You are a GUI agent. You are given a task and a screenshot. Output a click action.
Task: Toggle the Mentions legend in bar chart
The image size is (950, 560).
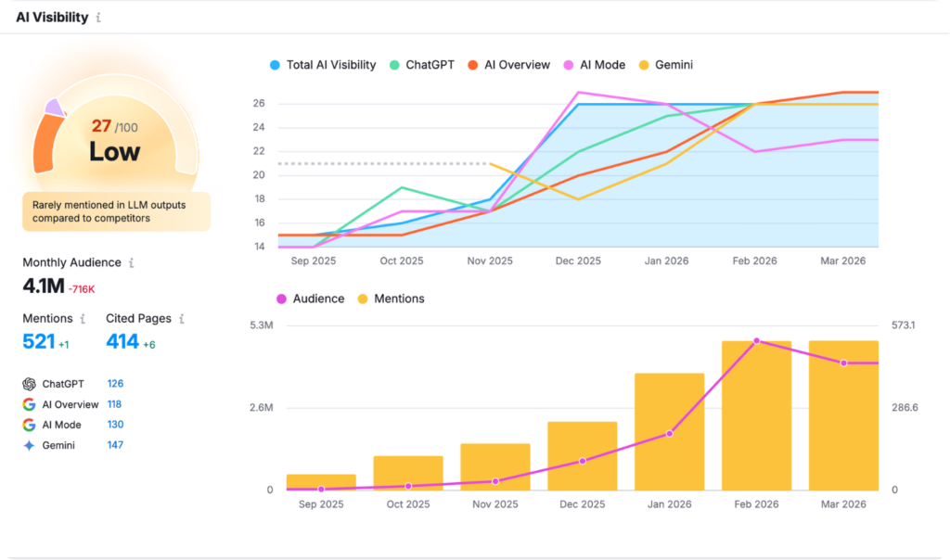(391, 299)
